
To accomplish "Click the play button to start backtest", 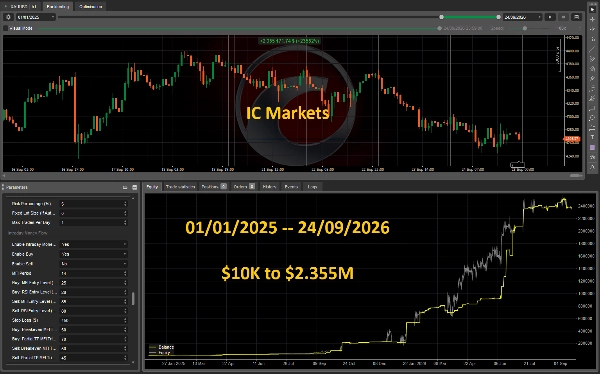I will pyautogui.click(x=550, y=17).
